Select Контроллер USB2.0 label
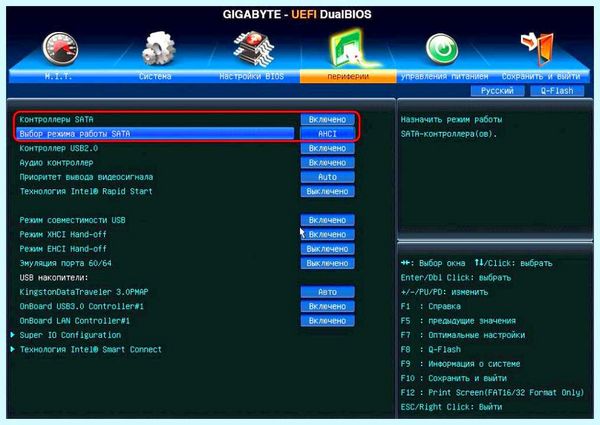 pos(59,148)
